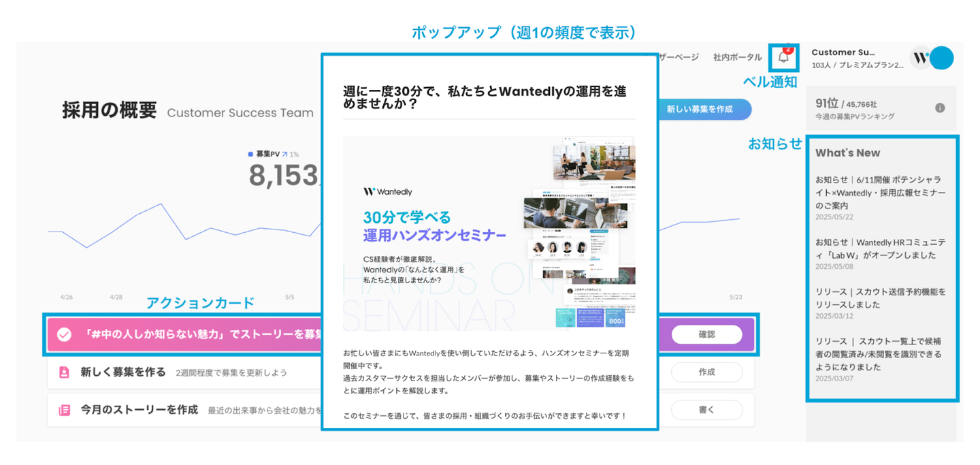Click the 今月のストーリーを作成 title

coord(140,410)
